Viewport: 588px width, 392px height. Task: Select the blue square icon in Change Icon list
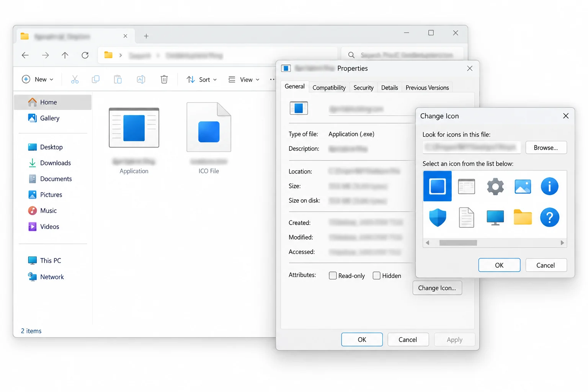click(x=437, y=186)
